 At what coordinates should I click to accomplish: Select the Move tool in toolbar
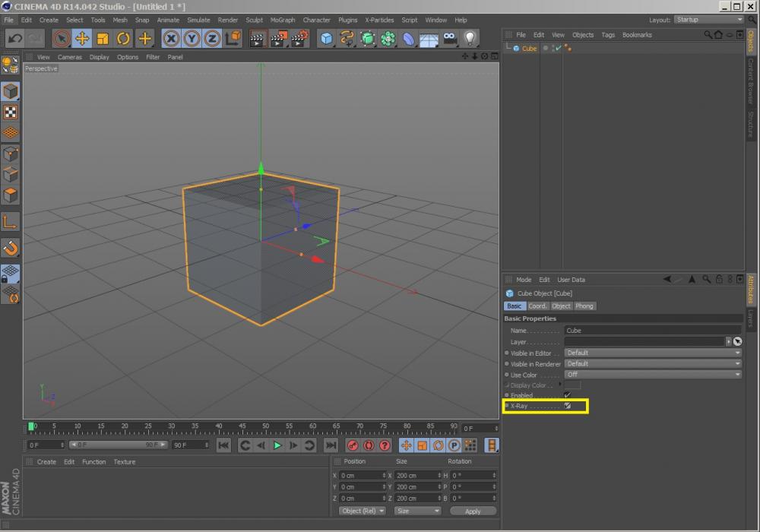82,38
